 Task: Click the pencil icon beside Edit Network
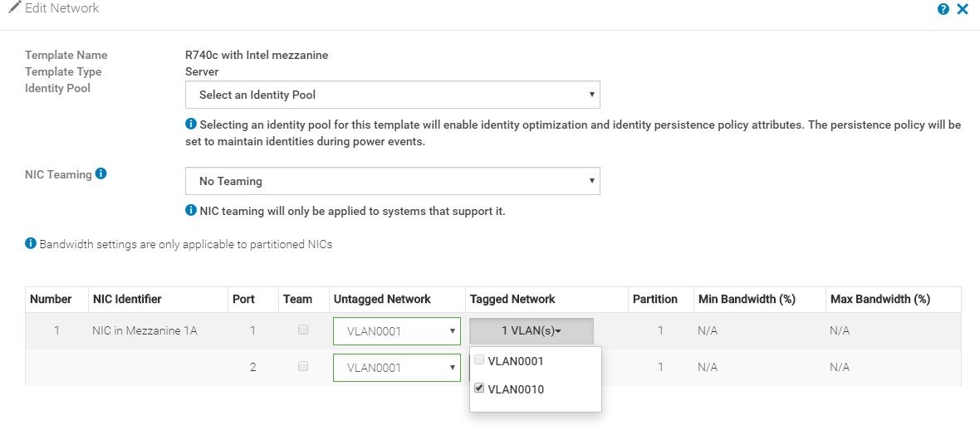tap(14, 8)
